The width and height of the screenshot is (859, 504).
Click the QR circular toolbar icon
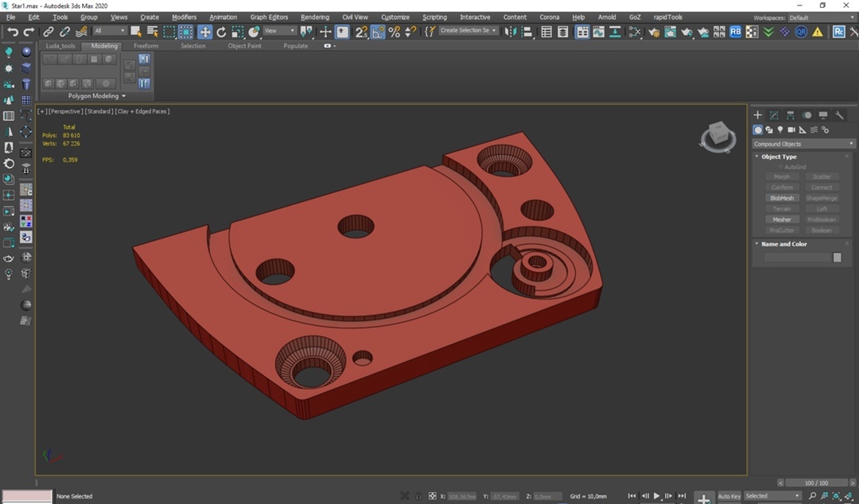click(x=801, y=32)
